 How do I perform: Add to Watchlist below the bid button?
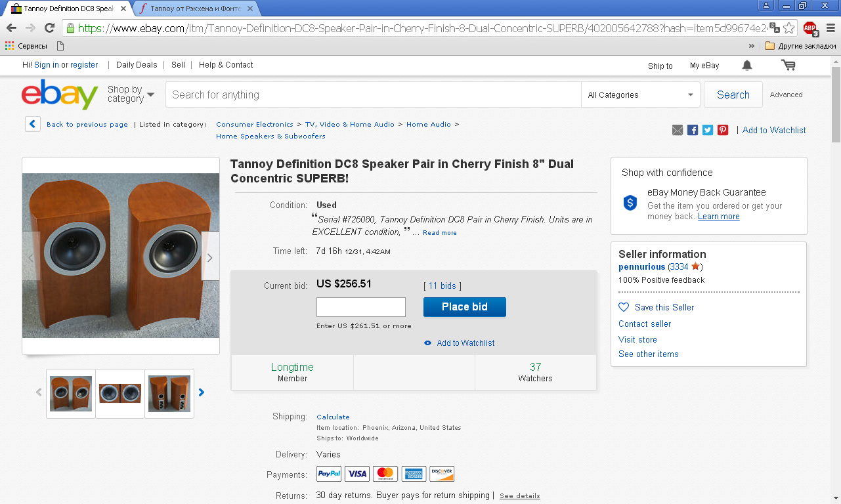click(x=465, y=343)
